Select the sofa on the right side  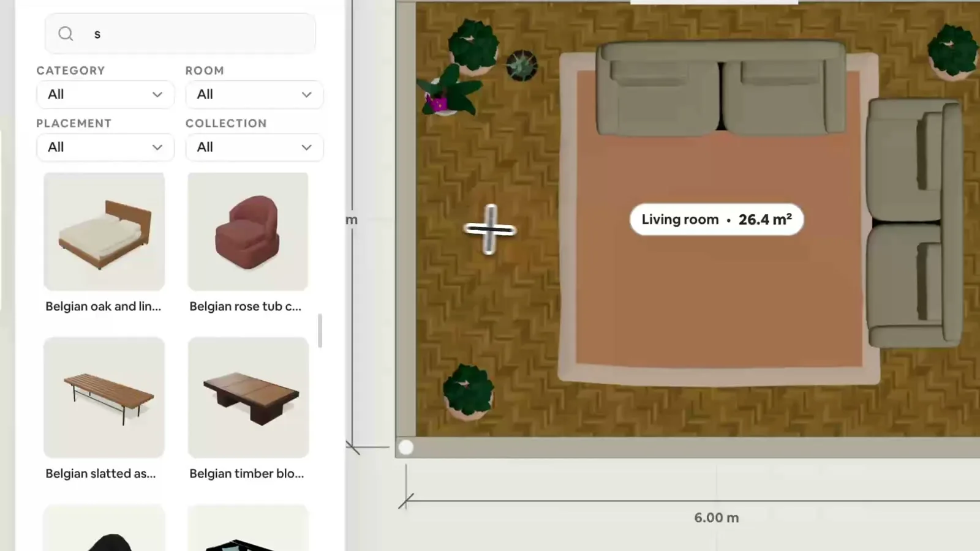coord(914,223)
